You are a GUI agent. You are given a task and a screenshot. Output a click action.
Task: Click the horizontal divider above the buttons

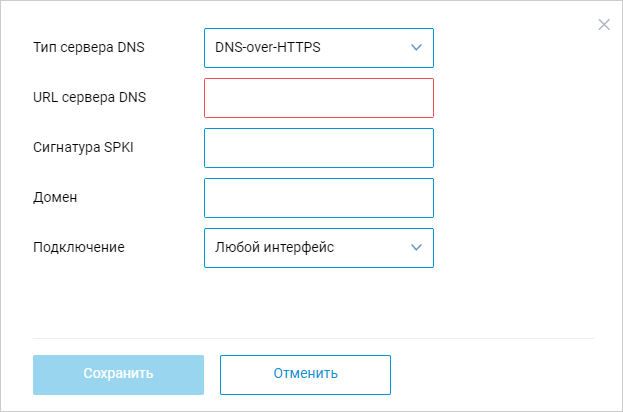coord(312,338)
